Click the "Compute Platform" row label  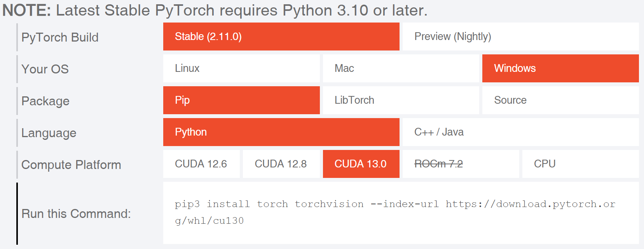click(71, 165)
